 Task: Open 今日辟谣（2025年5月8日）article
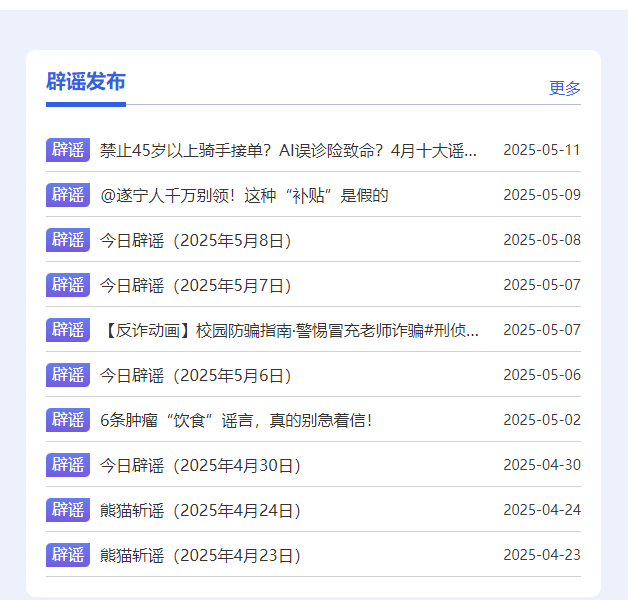pos(196,241)
